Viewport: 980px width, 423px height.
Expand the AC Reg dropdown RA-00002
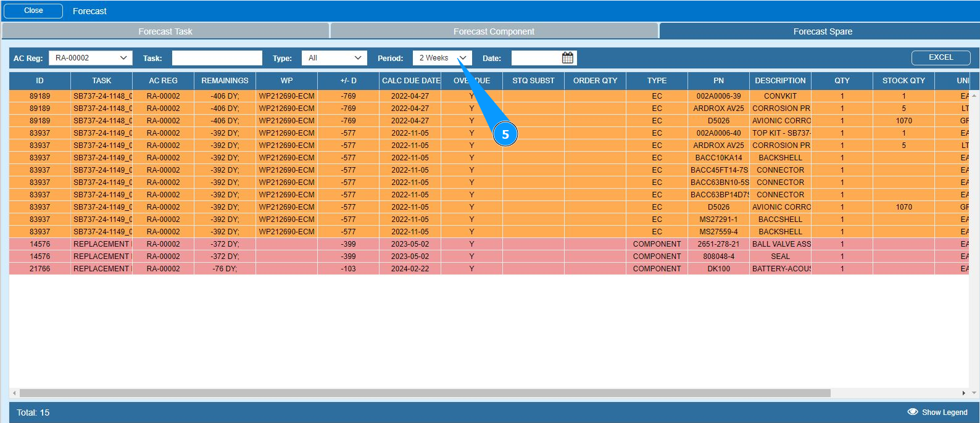90,58
